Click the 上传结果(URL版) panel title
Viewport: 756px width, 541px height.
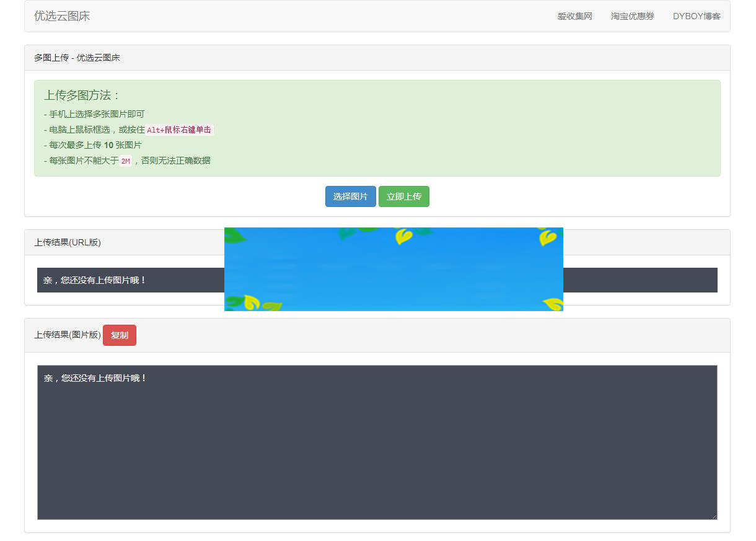68,242
